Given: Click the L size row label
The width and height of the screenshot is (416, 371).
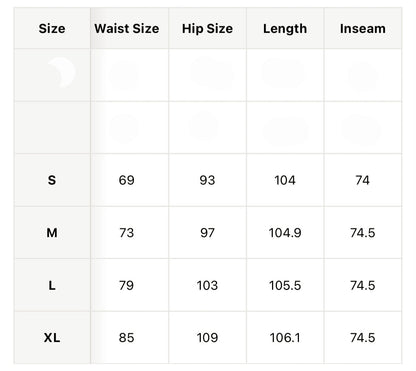Looking at the screenshot, I should click(52, 285).
